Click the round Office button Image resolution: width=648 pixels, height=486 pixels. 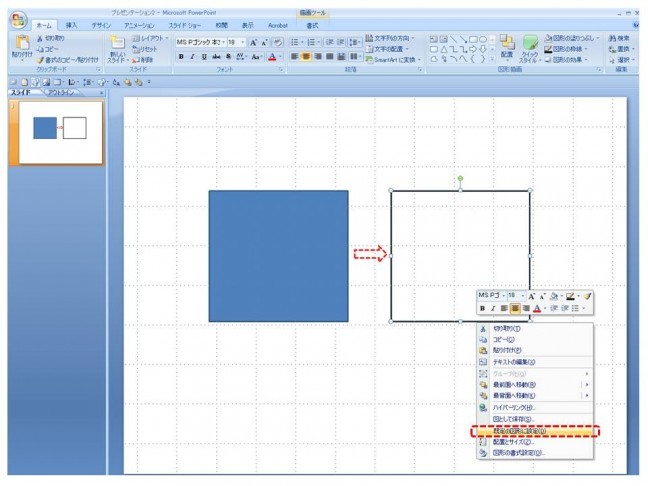click(17, 21)
